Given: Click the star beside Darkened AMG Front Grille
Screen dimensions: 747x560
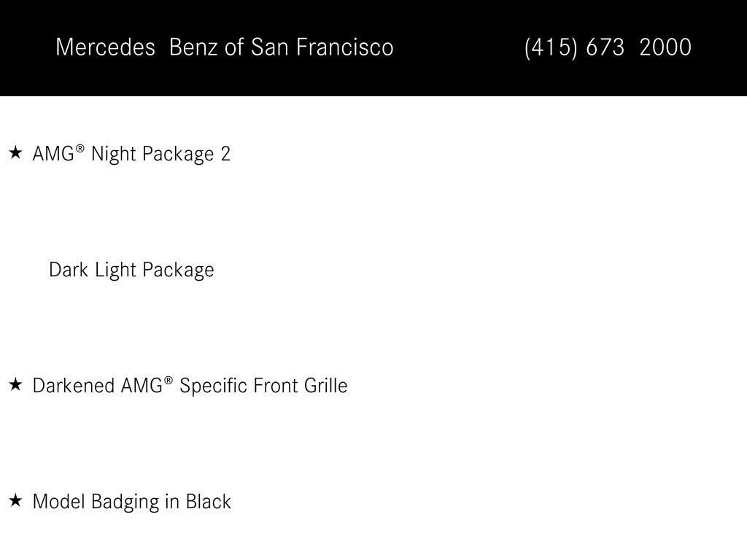Looking at the screenshot, I should 16,384.
